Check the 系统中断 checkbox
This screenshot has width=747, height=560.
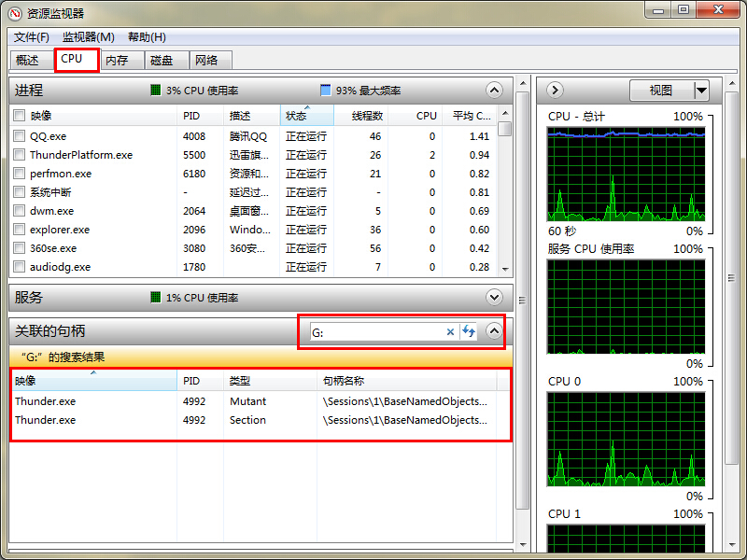click(x=19, y=192)
